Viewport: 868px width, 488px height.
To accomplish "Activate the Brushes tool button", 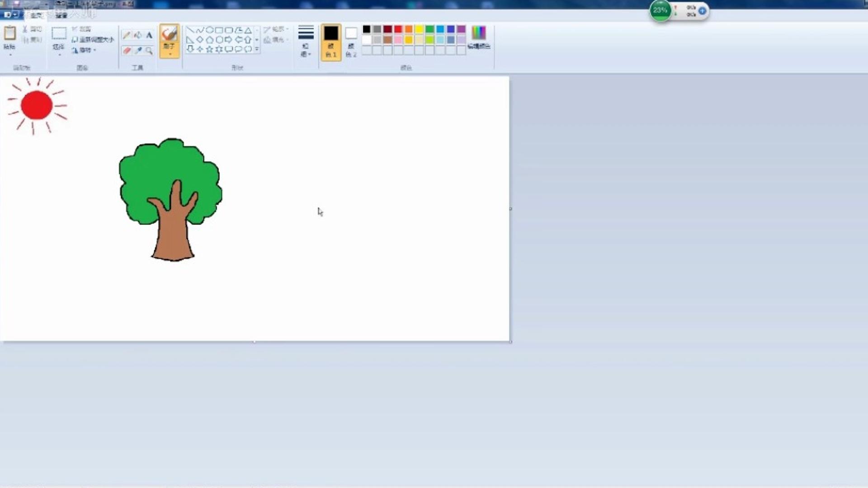I will tap(170, 41).
